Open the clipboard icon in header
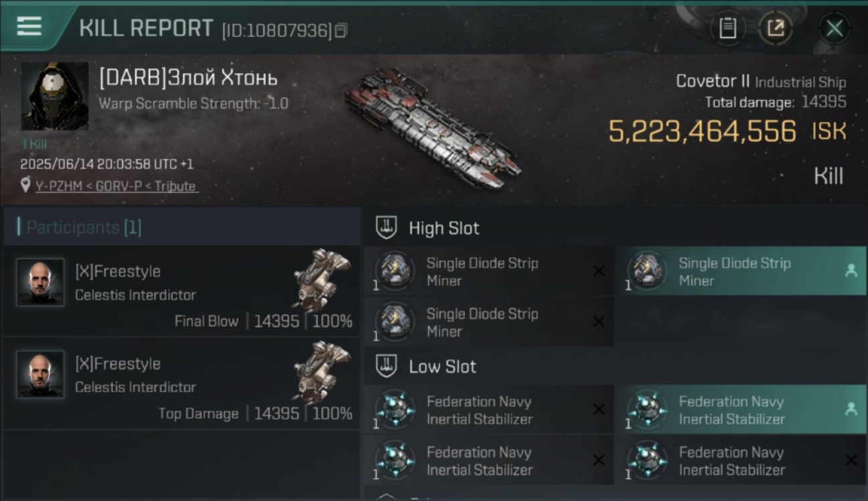This screenshot has width=868, height=501. pos(727,28)
